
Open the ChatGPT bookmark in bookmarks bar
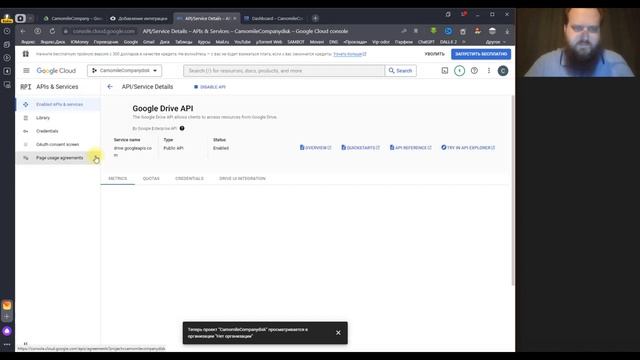426,42
